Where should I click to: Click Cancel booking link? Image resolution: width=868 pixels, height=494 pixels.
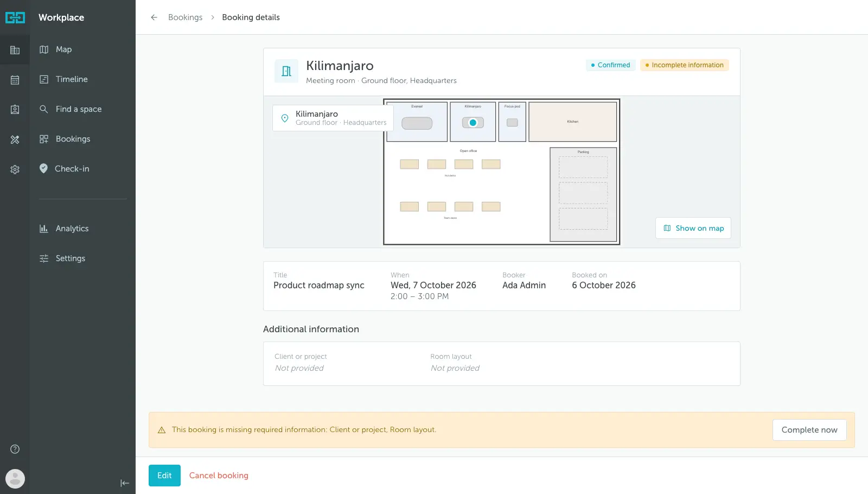coord(219,476)
